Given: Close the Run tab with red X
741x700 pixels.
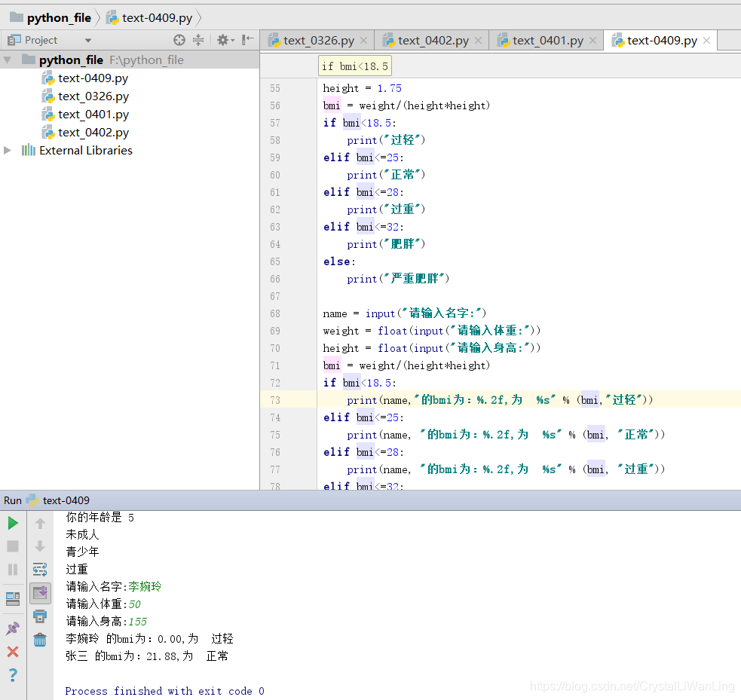Looking at the screenshot, I should [13, 652].
